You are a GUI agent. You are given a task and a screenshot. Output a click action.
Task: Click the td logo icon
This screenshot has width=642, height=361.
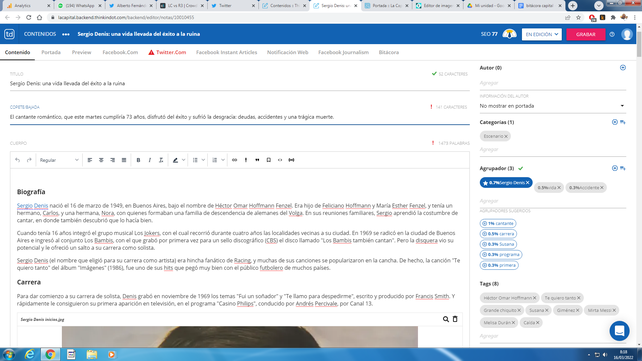click(x=9, y=34)
